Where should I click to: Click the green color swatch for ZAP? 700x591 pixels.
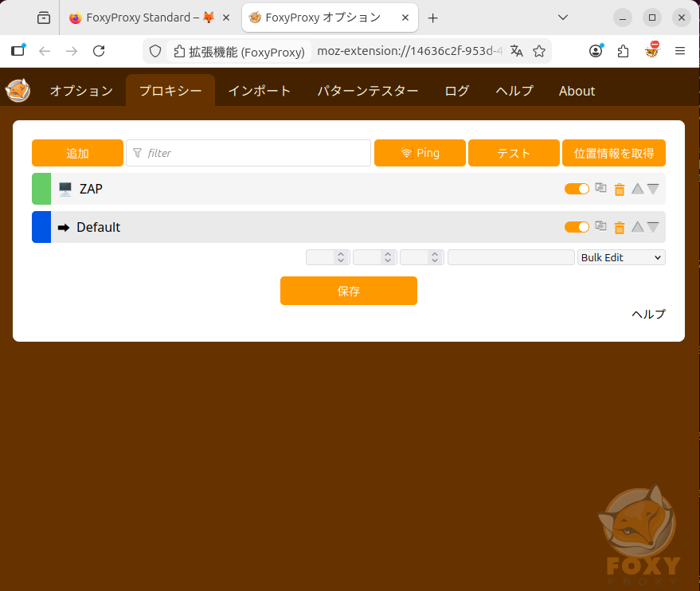(41, 189)
